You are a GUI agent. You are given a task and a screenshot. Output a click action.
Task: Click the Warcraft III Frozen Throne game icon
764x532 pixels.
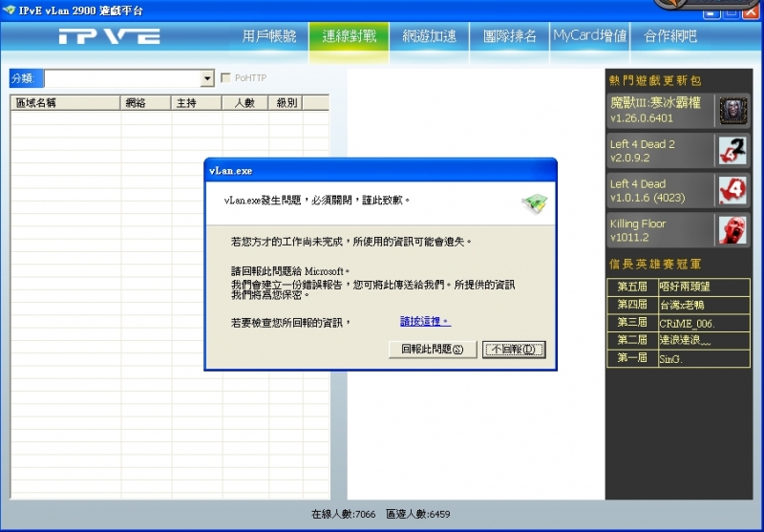point(732,111)
